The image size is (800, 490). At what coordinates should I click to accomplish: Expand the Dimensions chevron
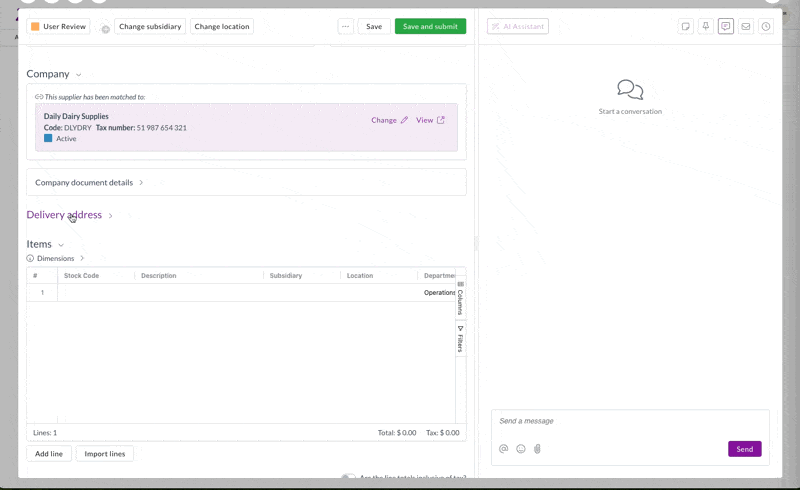click(x=82, y=258)
